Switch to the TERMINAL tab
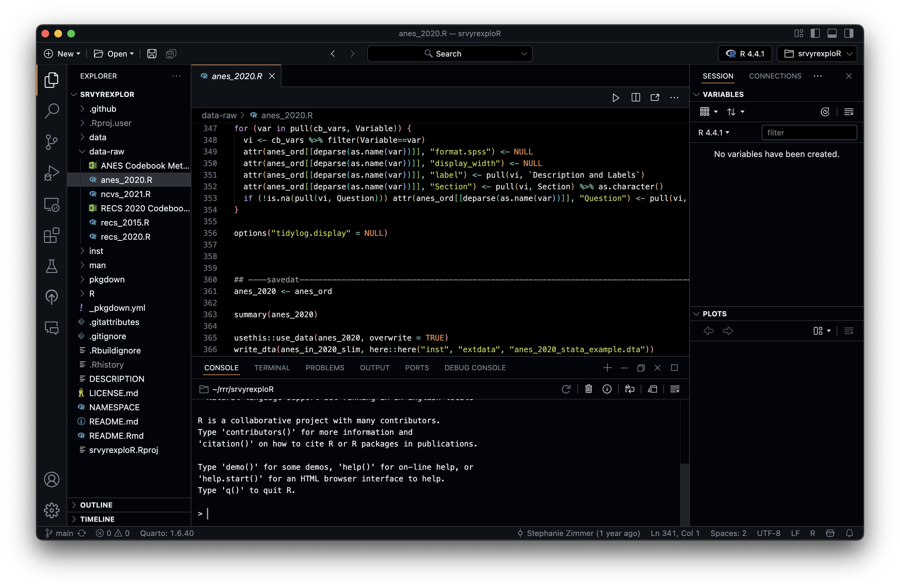The image size is (900, 588). coord(272,368)
